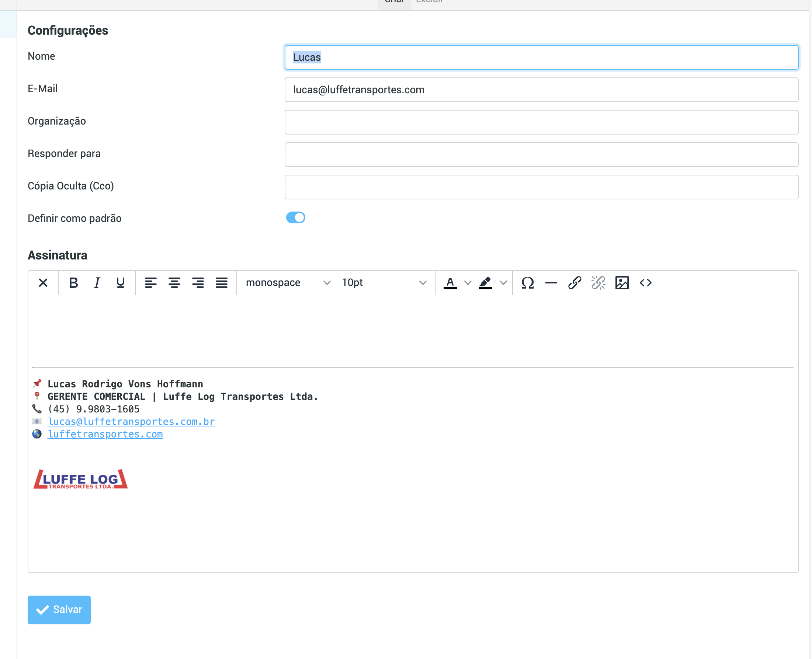The image size is (812, 659).
Task: Apply text color with the A icon
Action: click(x=450, y=283)
